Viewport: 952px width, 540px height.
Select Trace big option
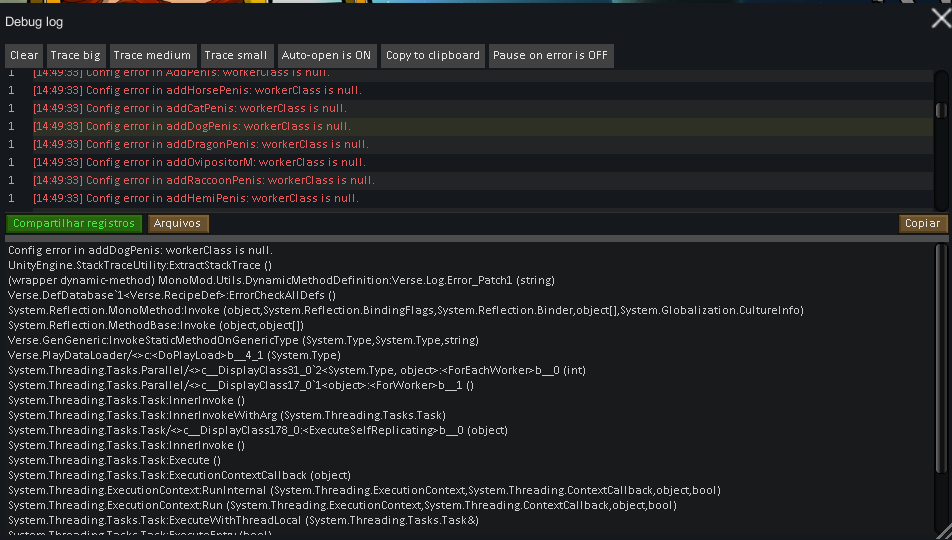click(x=75, y=55)
